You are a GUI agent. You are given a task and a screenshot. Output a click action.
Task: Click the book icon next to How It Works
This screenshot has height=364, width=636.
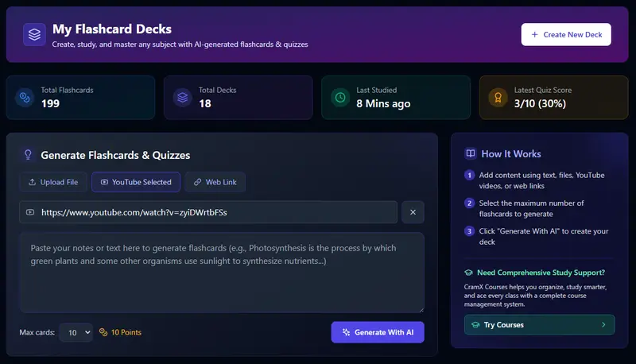[471, 154]
